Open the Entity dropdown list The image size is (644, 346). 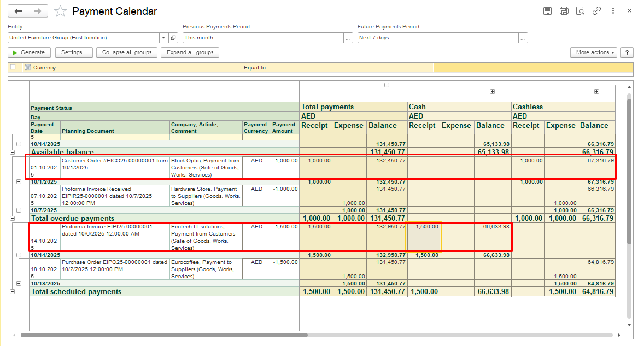(163, 38)
